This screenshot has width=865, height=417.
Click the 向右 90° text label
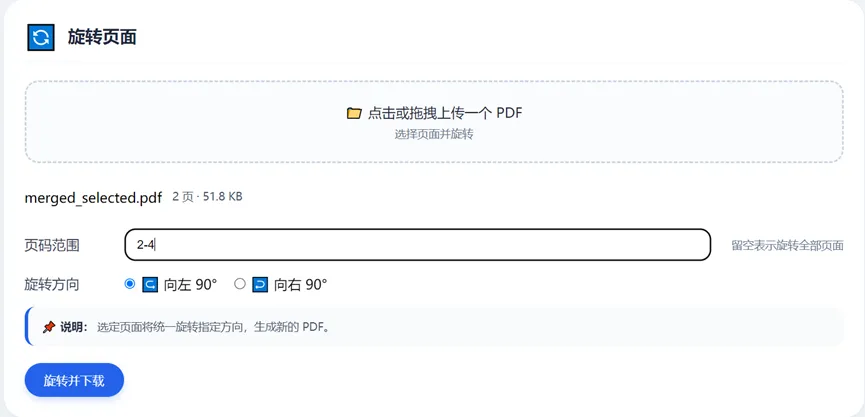[x=300, y=284]
